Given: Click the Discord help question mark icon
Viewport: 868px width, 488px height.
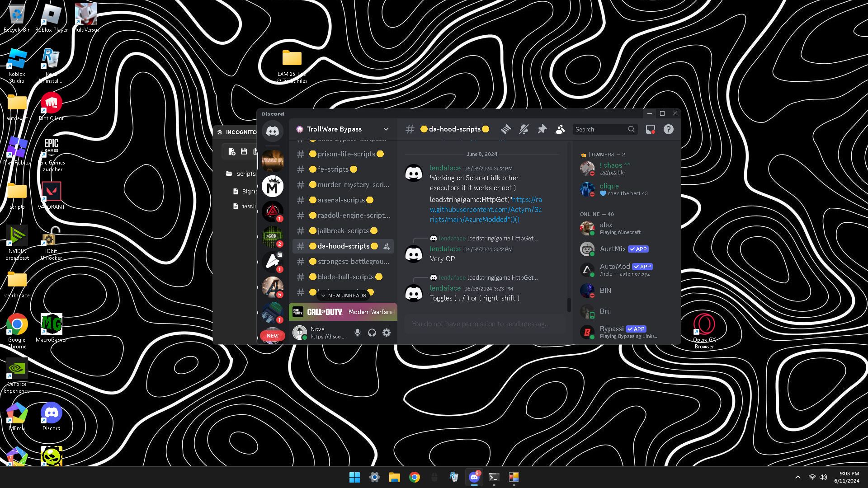Looking at the screenshot, I should [668, 129].
